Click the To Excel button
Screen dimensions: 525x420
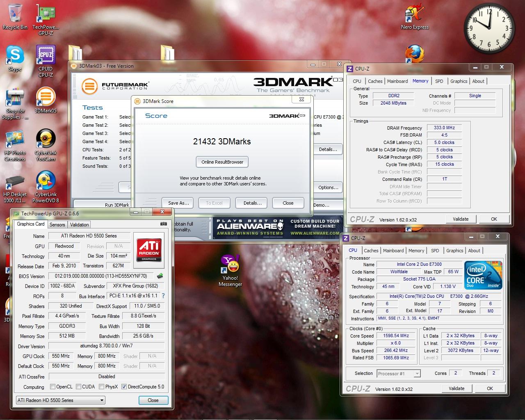[214, 203]
